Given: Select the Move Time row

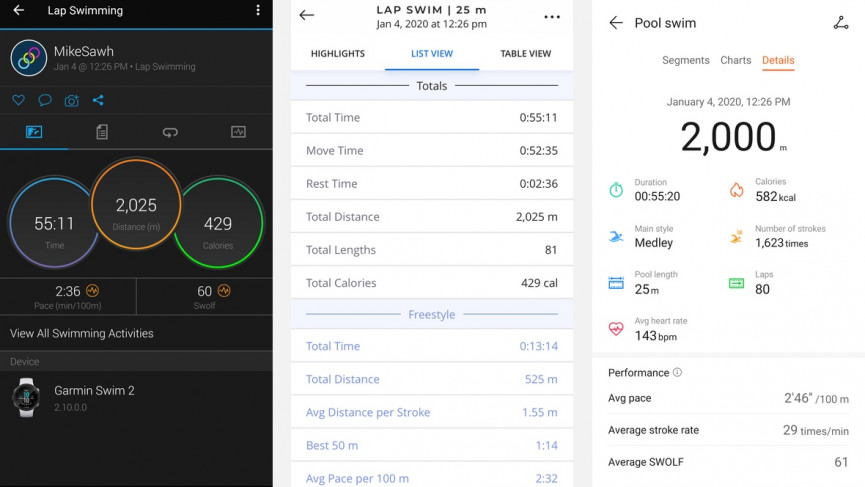Looking at the screenshot, I should tap(432, 150).
